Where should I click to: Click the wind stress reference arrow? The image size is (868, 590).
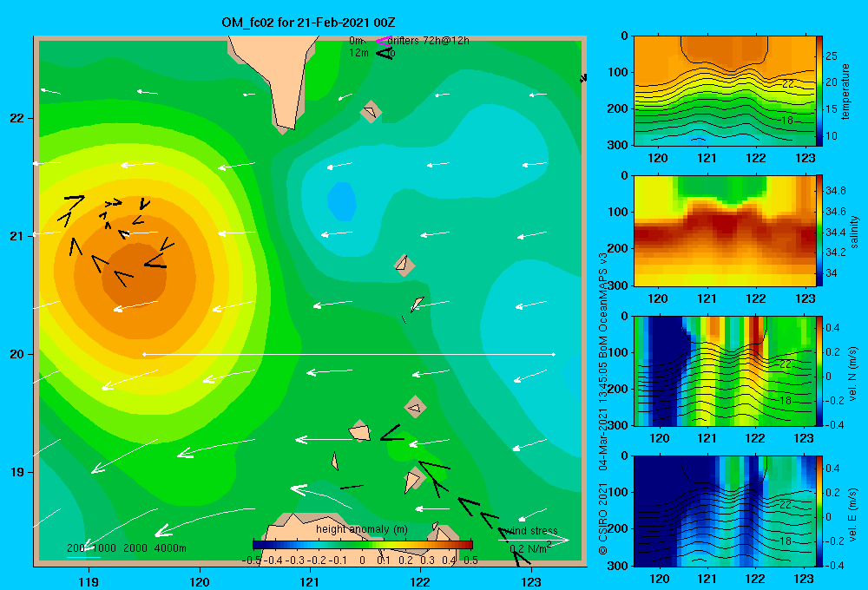pyautogui.click(x=534, y=541)
